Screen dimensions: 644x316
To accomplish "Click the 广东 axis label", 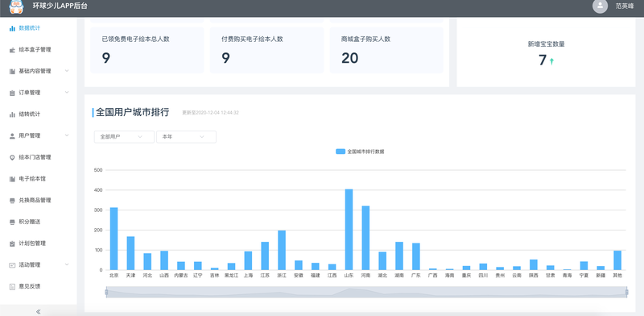I will [415, 276].
